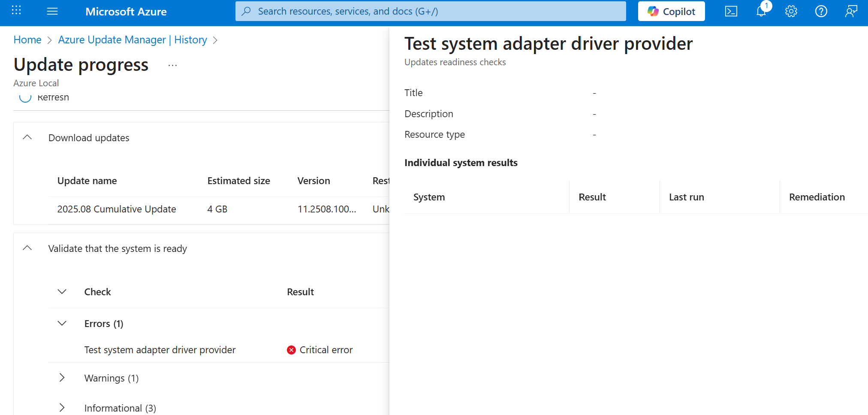
Task: Open Azure Update Manager | History breadcrumb
Action: (x=133, y=40)
